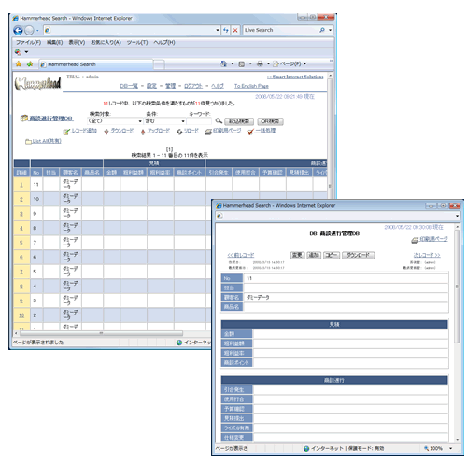Open the ヘルプ(H) menu
Screen dimensions: 467x476
(164, 42)
